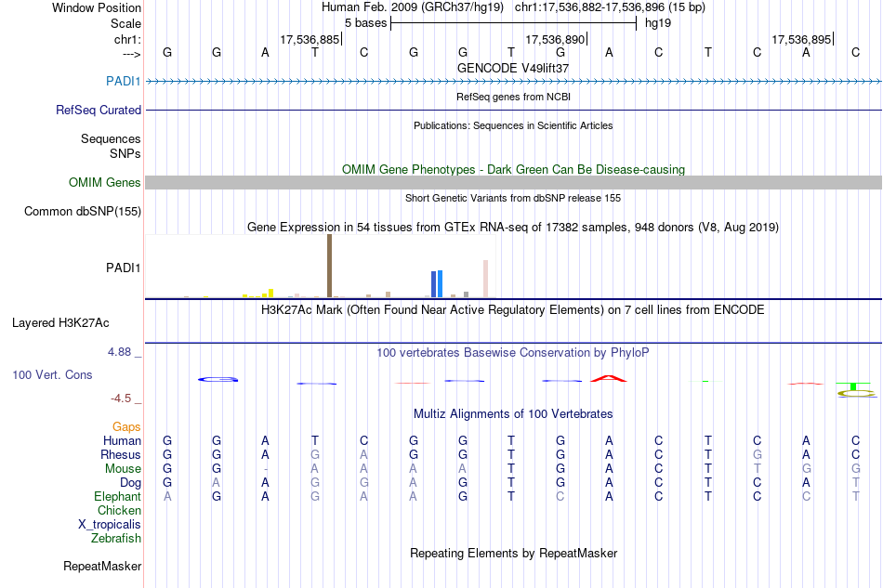Click the dash gap in the Mouse alignment row
This screenshot has height=588, width=883.
coord(265,469)
